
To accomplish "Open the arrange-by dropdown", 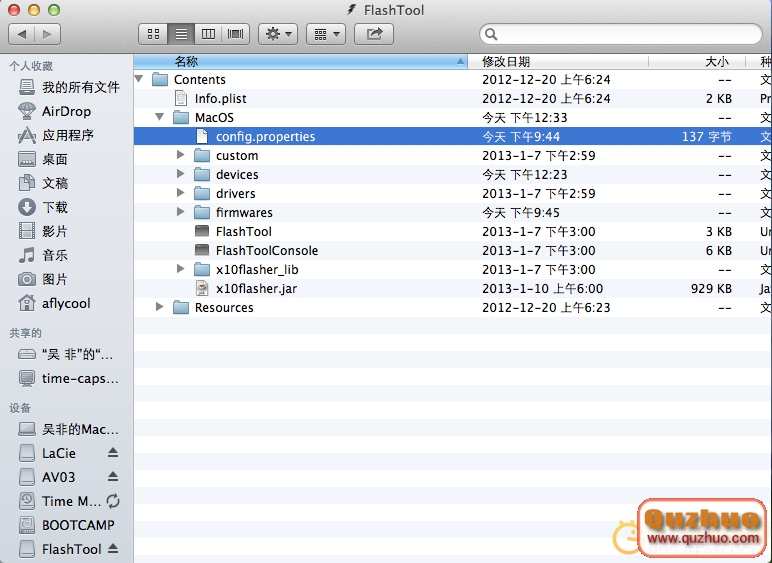I will [x=326, y=34].
